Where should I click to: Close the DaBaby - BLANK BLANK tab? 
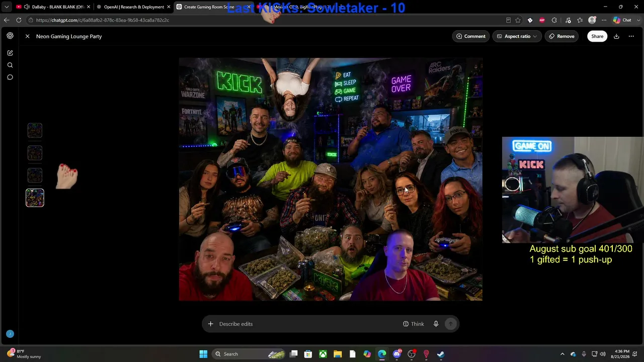tap(89, 7)
